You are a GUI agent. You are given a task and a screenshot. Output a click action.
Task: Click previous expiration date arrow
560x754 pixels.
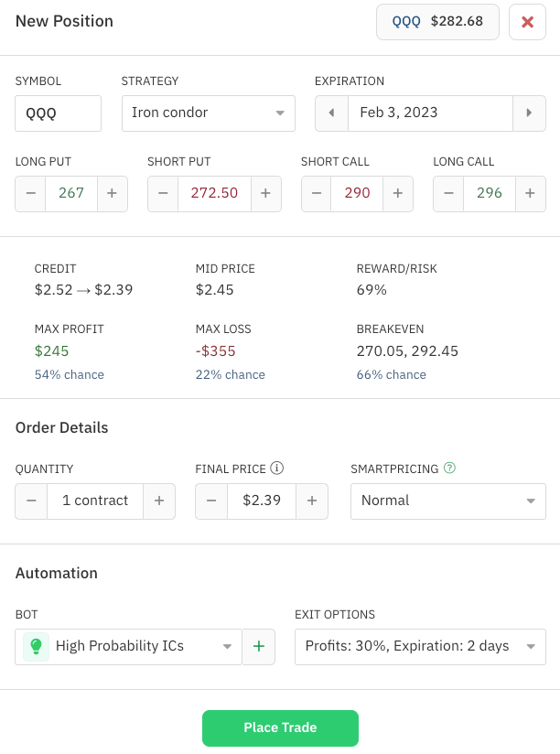click(331, 113)
